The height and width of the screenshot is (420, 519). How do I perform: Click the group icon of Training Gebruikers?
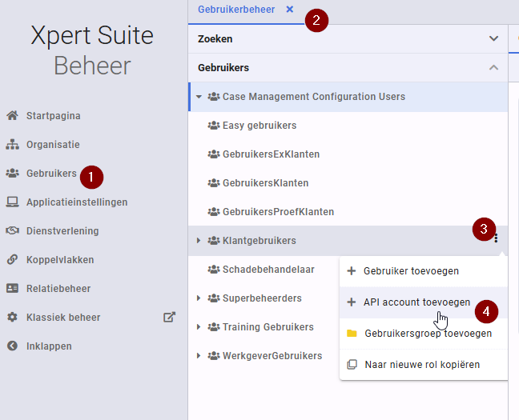pyautogui.click(x=214, y=327)
